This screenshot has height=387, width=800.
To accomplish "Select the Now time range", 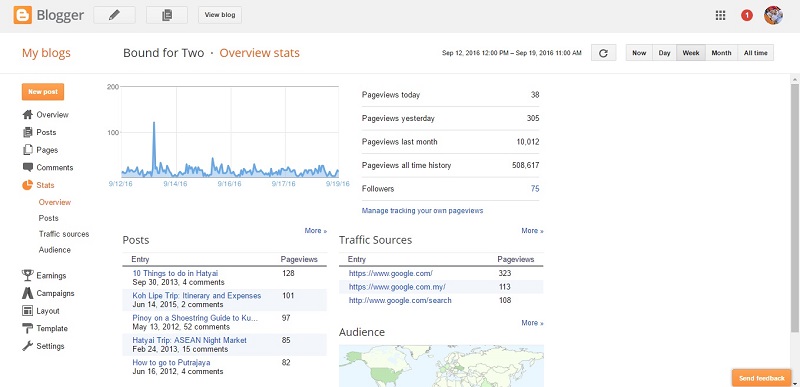I will (x=639, y=53).
